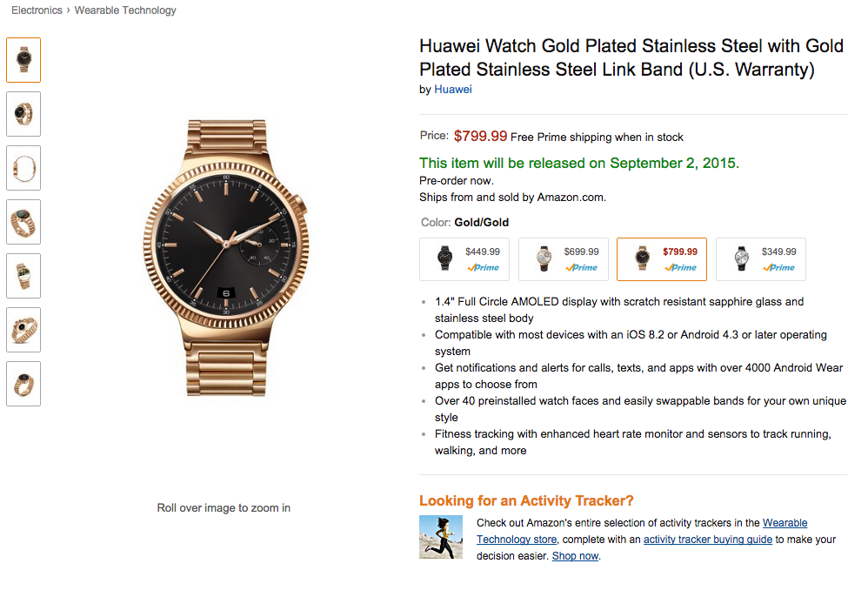Click the Prime logo under the $799.99 price

[x=682, y=268]
